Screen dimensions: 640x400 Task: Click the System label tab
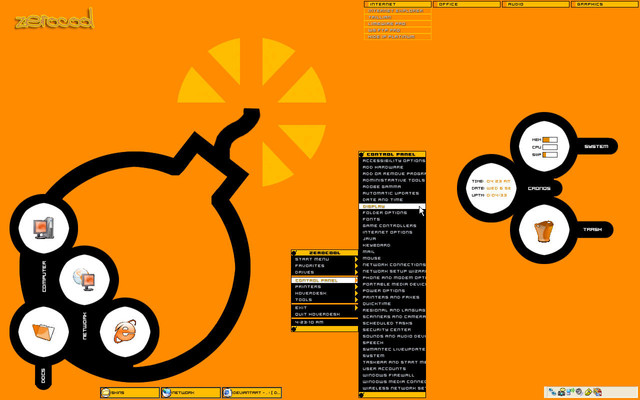coord(596,147)
